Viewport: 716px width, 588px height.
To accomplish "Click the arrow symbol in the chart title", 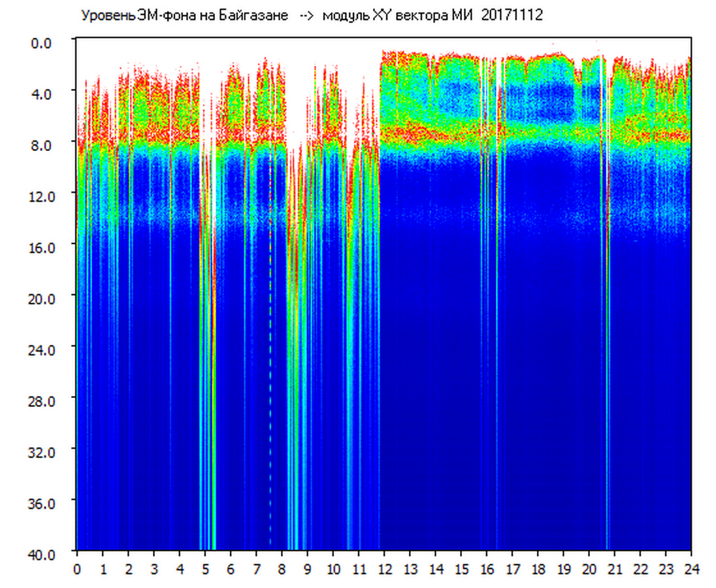I will [x=307, y=16].
